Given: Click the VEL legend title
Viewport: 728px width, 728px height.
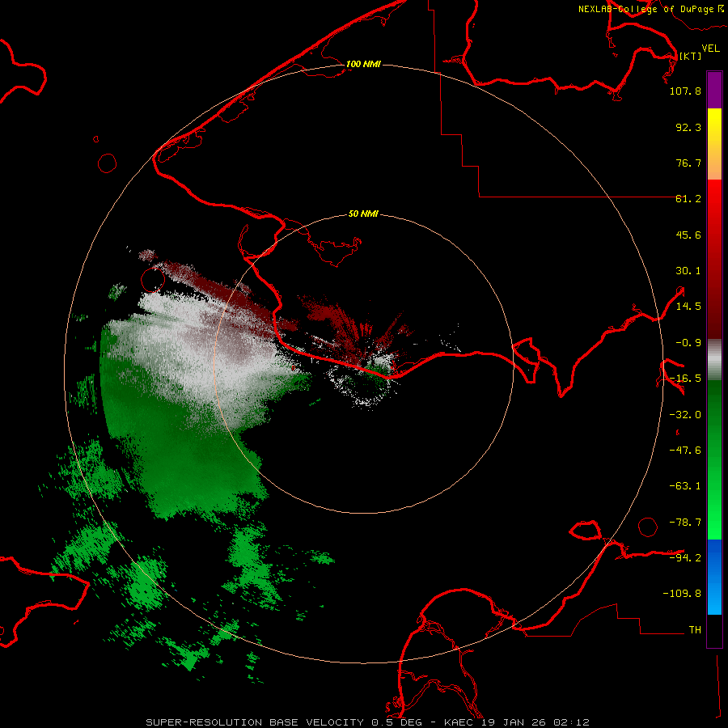Looking at the screenshot, I should [710, 48].
